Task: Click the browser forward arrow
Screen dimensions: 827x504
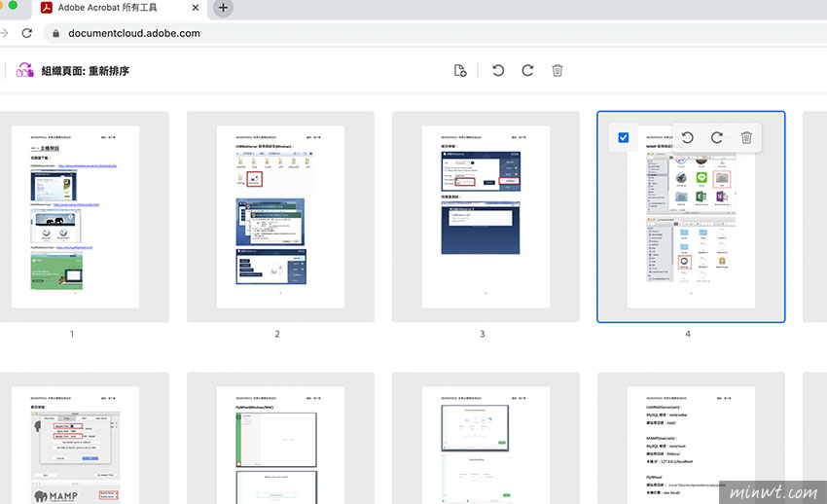Action: pos(4,33)
